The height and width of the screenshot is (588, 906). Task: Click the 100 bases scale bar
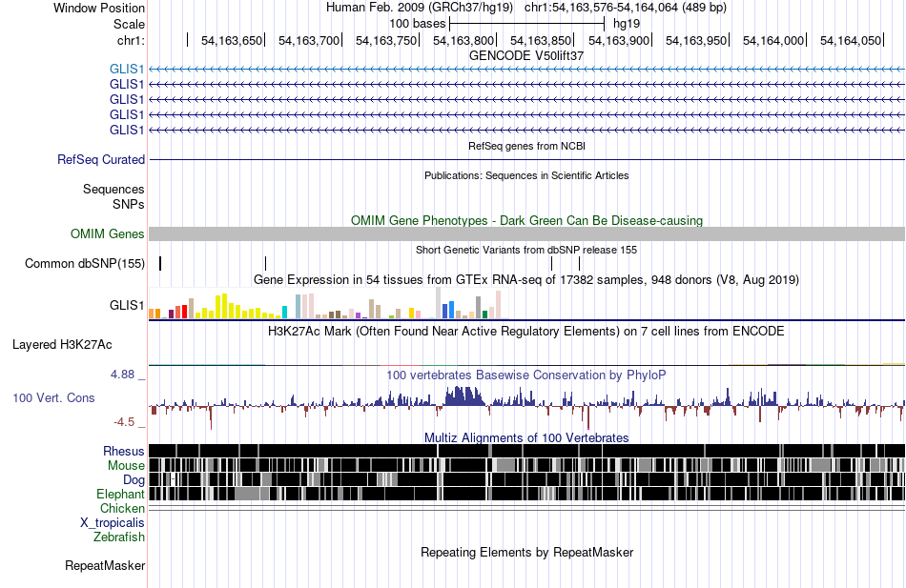[527, 24]
